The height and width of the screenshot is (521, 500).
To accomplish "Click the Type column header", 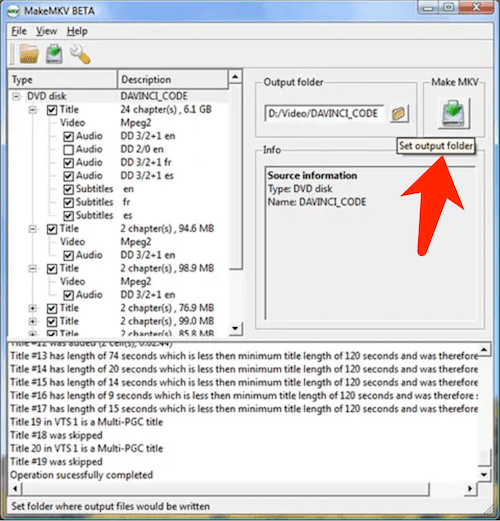I will tap(63, 80).
